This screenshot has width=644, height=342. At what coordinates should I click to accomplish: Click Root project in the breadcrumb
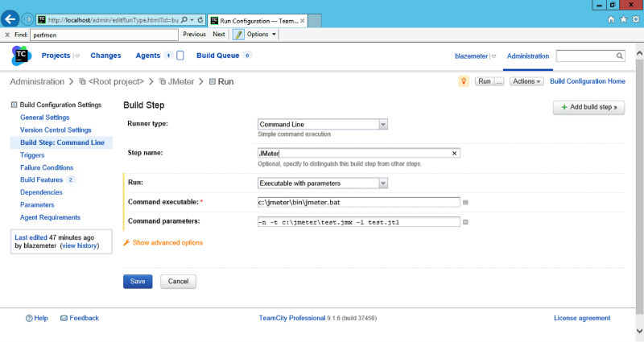(116, 82)
